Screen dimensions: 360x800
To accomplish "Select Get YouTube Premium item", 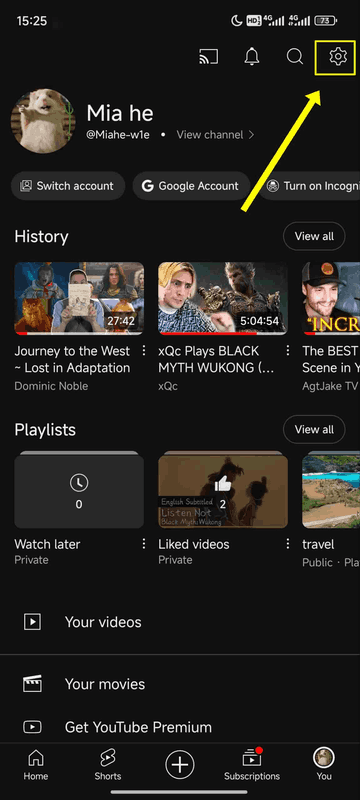I will [x=180, y=727].
